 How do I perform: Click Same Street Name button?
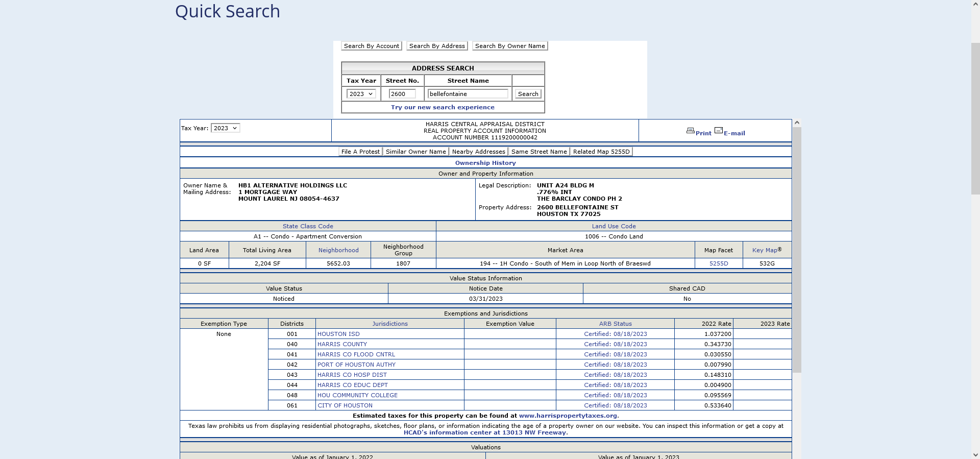(x=539, y=152)
